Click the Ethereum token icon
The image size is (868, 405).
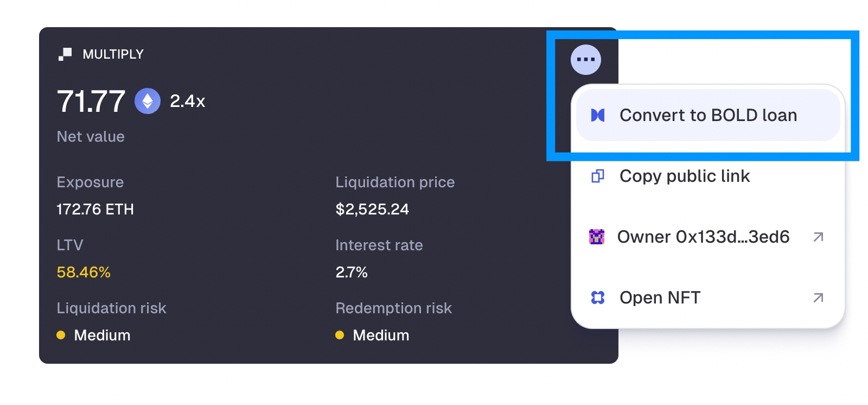tap(148, 101)
